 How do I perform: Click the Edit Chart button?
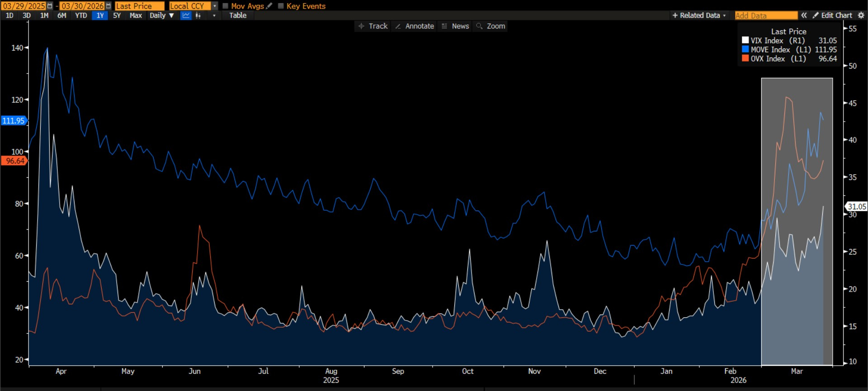pyautogui.click(x=832, y=15)
